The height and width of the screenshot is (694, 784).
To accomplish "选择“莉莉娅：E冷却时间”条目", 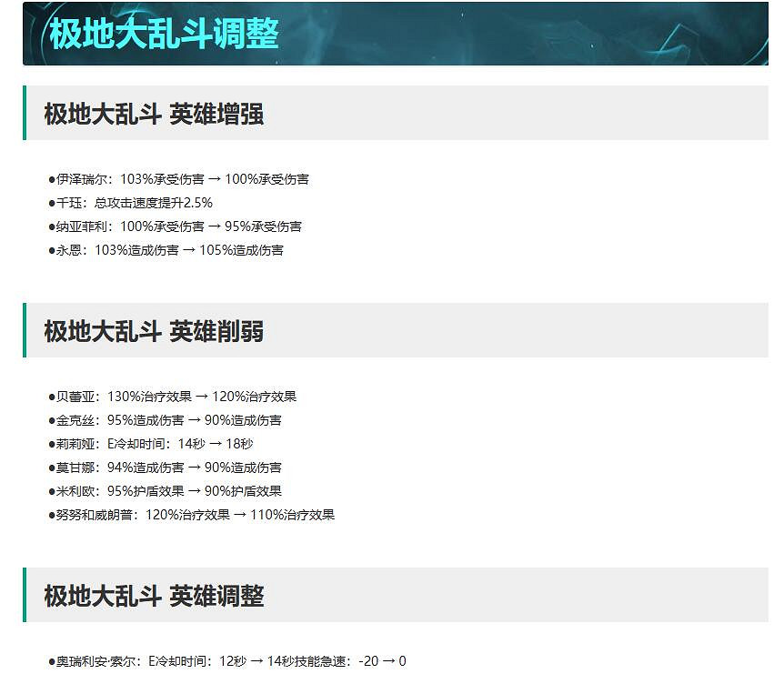I will click(150, 444).
